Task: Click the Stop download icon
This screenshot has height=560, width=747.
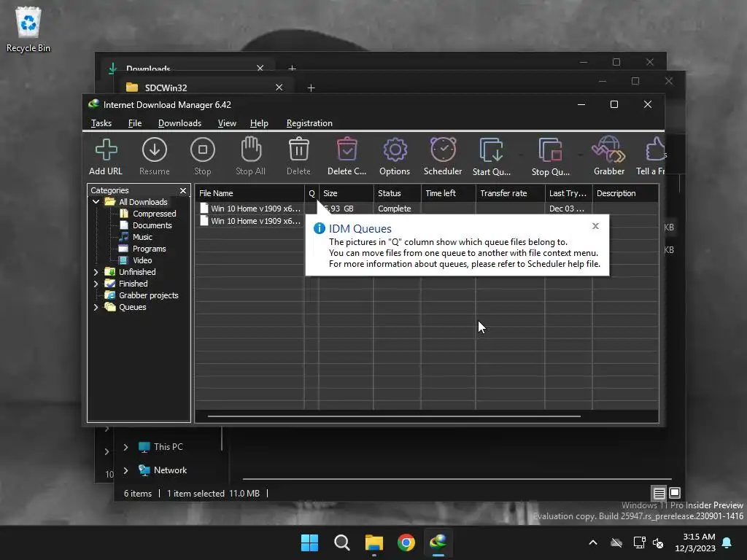Action: pyautogui.click(x=203, y=150)
